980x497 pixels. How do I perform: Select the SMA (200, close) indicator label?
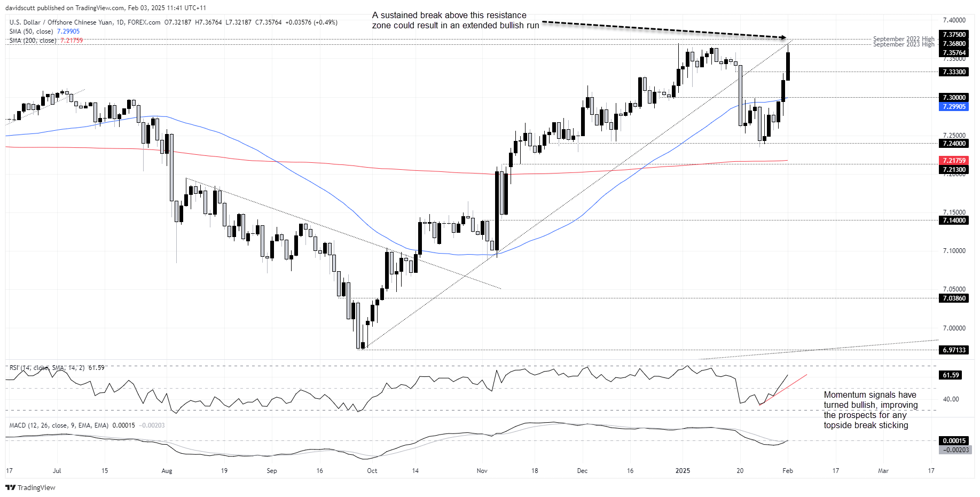pos(33,41)
